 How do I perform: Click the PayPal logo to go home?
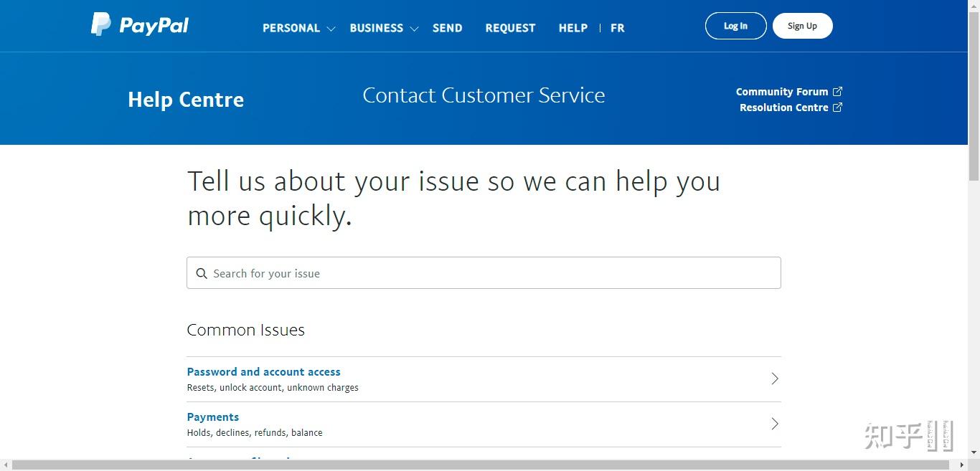coord(139,24)
